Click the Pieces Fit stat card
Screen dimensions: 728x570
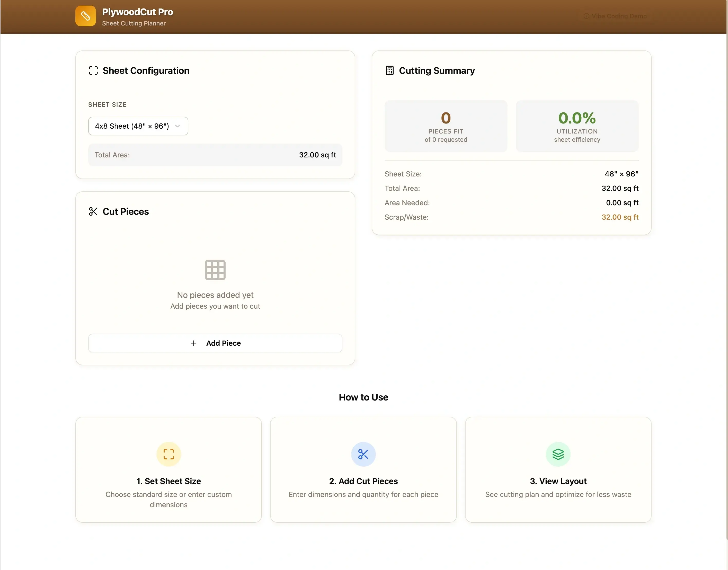[446, 126]
